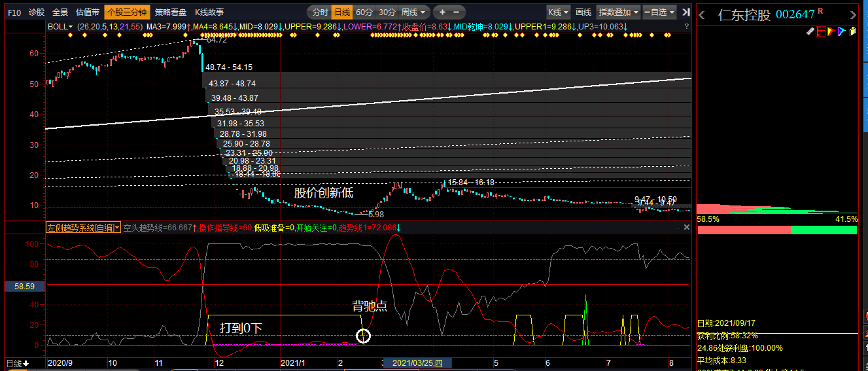868x371 pixels.
Task: Click the 58.59 value label
Action: 24,286
